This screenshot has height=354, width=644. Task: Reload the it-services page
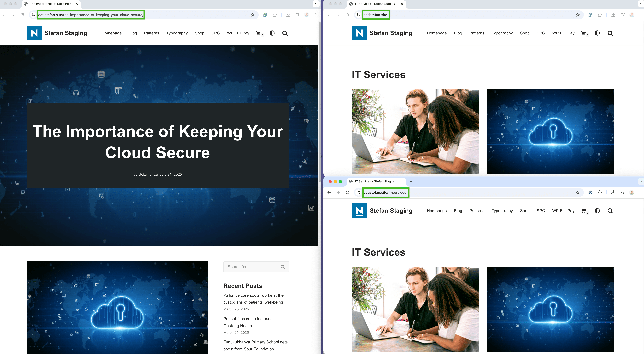[x=347, y=192]
